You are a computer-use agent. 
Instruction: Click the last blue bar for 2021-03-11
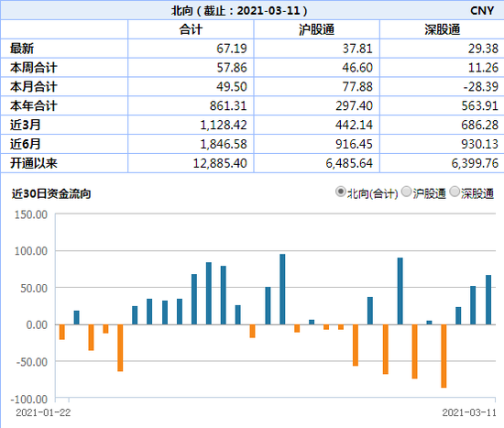pyautogui.click(x=488, y=300)
